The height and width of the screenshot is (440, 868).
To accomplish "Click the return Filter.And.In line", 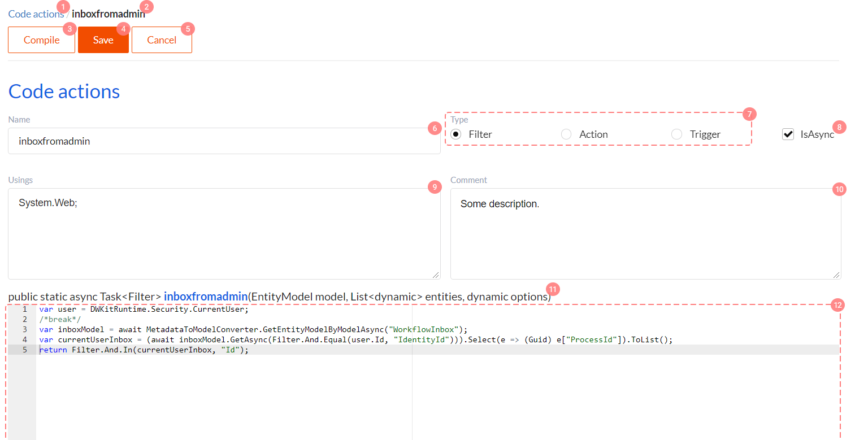I will 144,350.
